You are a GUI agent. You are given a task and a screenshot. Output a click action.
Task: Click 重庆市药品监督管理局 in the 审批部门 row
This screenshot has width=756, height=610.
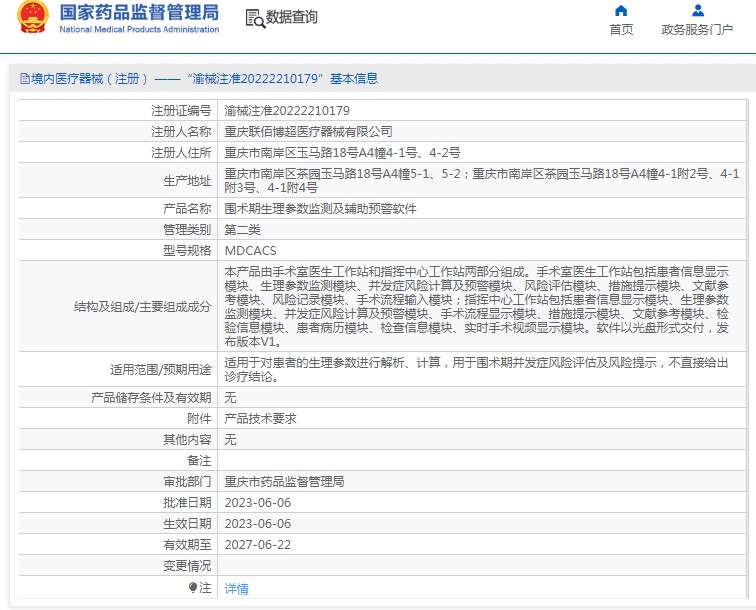click(x=284, y=481)
